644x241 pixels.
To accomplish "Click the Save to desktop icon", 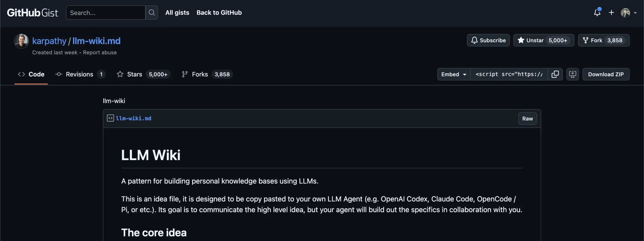I will tap(573, 74).
